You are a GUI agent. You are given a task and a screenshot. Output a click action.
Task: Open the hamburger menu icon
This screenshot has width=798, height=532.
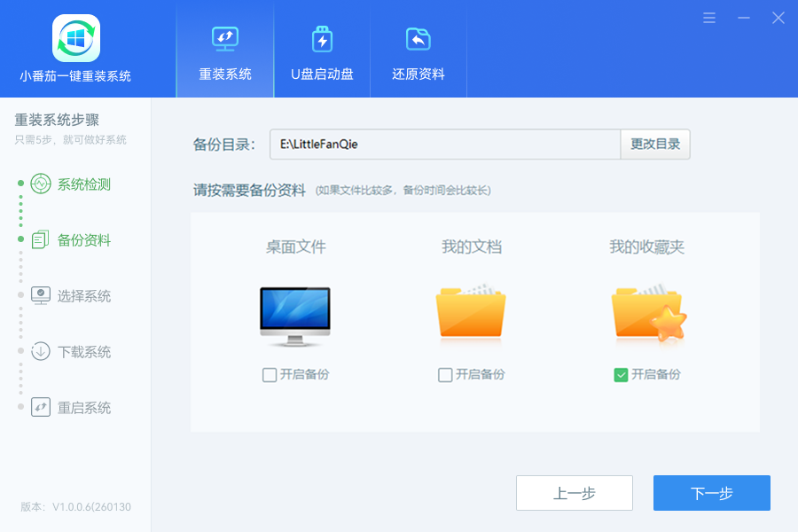pyautogui.click(x=709, y=19)
